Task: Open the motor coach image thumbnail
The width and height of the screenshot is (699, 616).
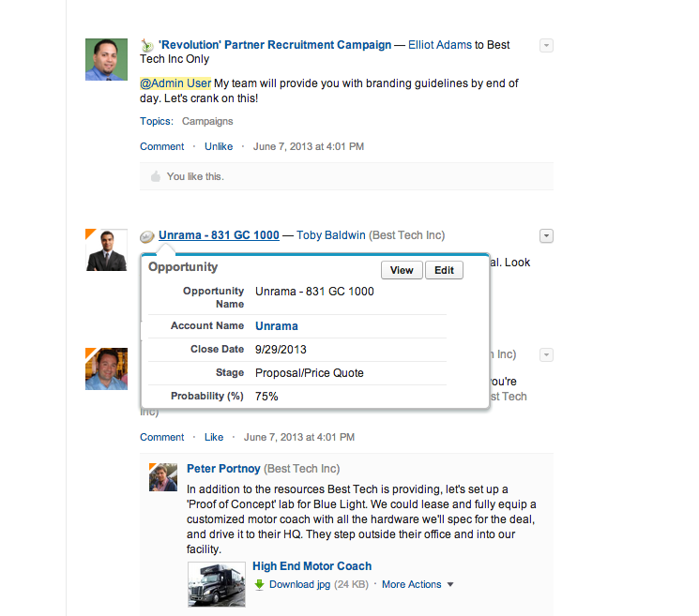Action: 218,583
